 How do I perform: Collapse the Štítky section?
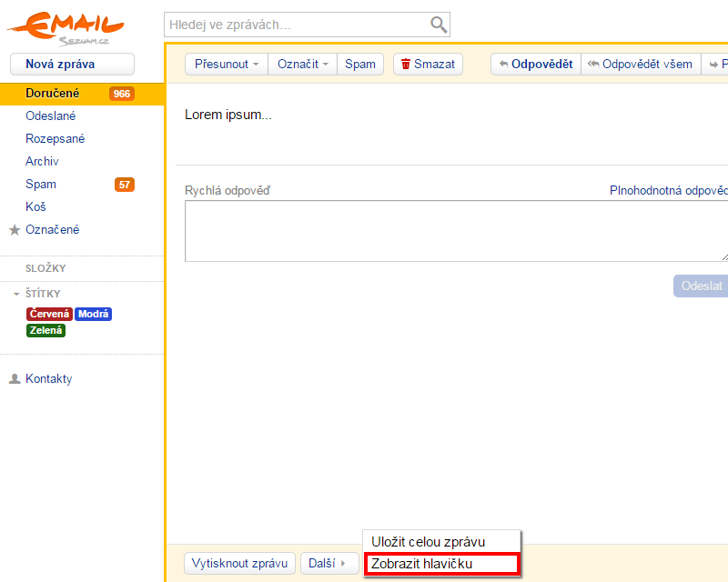pos(16,294)
